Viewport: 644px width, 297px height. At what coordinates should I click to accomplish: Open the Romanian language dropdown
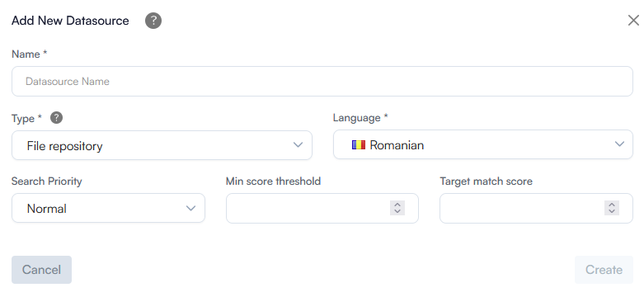pyautogui.click(x=483, y=144)
